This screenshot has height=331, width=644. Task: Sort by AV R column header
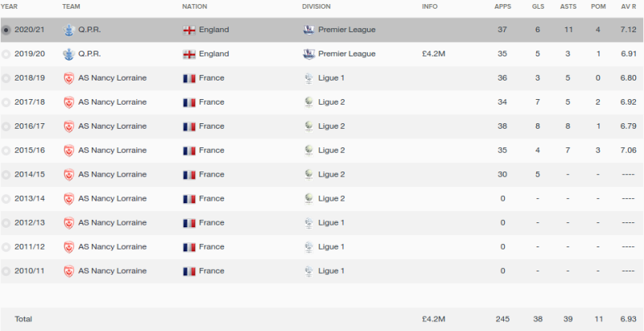(629, 6)
